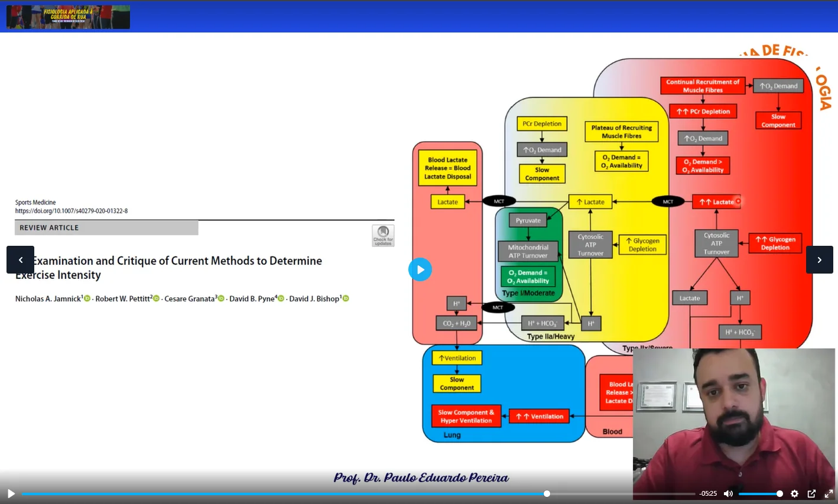
Task: Click the DOI link under Sports Medicine
Action: point(72,211)
